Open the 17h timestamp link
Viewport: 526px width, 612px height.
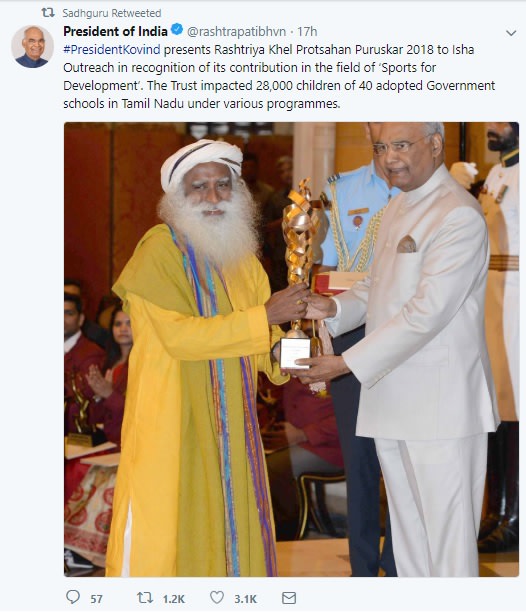coord(307,32)
